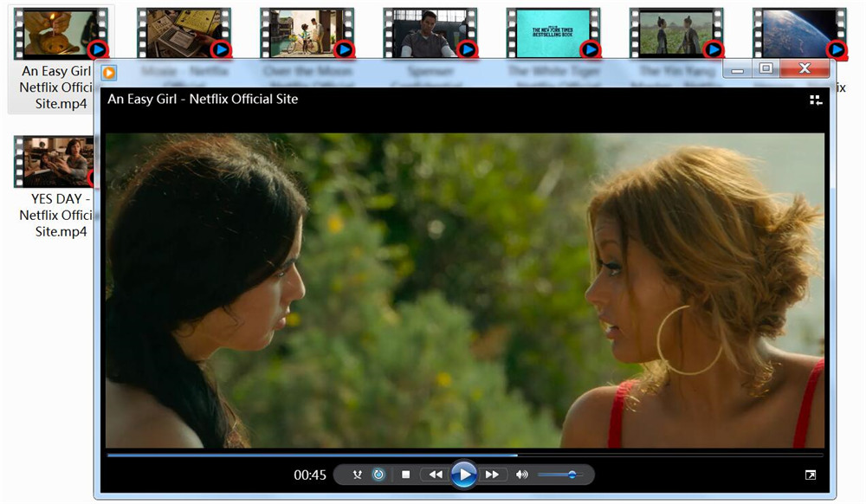Click the Switch to Library icon

click(x=816, y=100)
